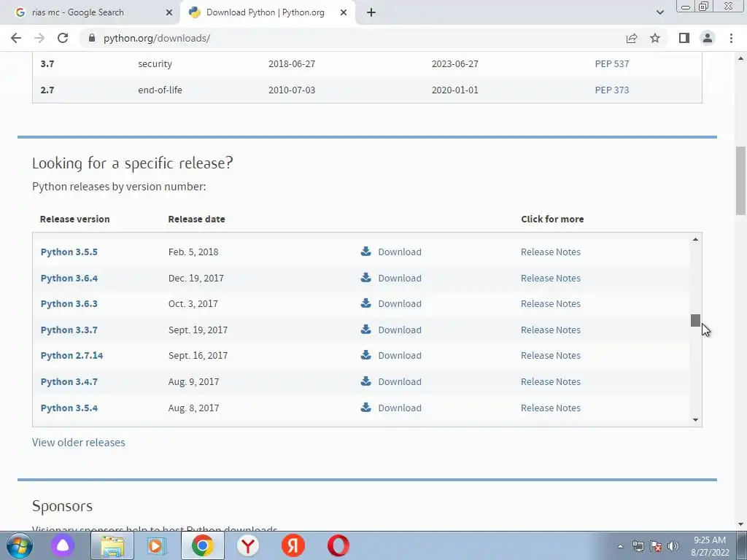Reload the python.org page
747x560 pixels.
63,38
